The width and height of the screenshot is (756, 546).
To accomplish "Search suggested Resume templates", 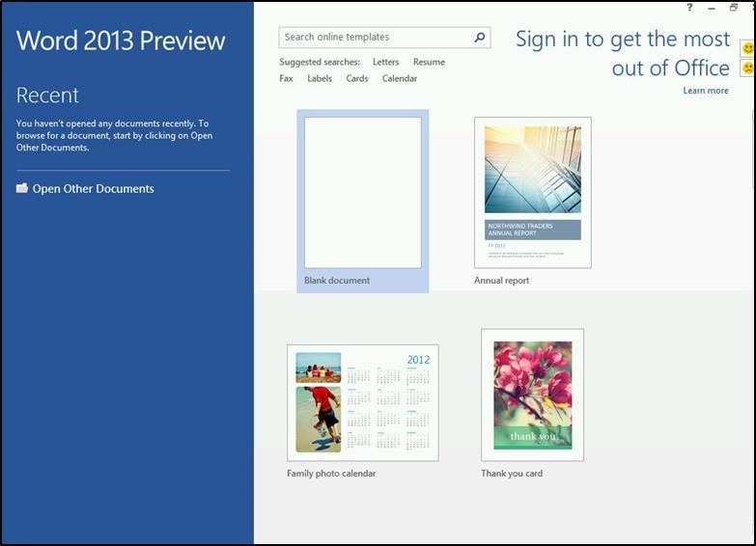I will pyautogui.click(x=429, y=62).
